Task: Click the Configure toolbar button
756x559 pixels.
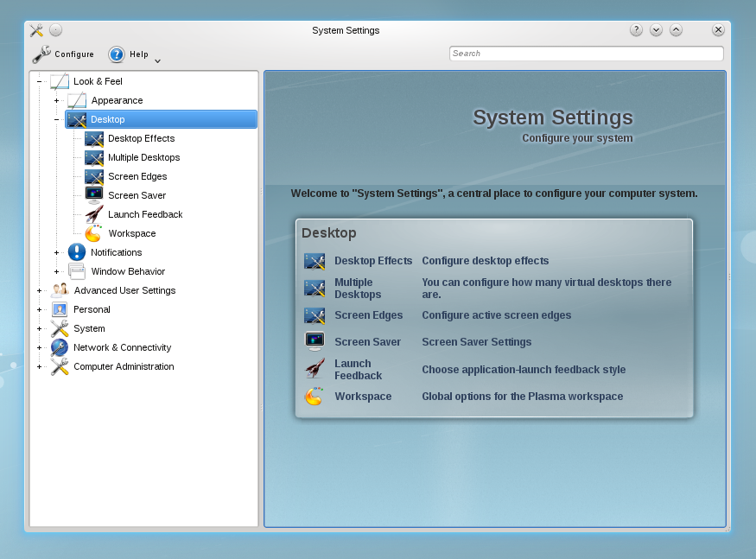Action: 64,54
